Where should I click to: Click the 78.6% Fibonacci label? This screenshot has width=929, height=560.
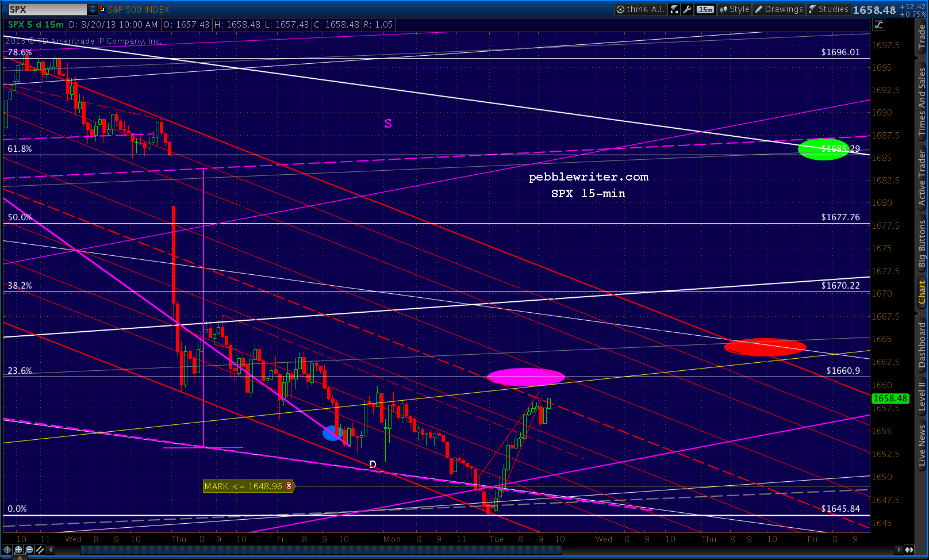click(20, 52)
